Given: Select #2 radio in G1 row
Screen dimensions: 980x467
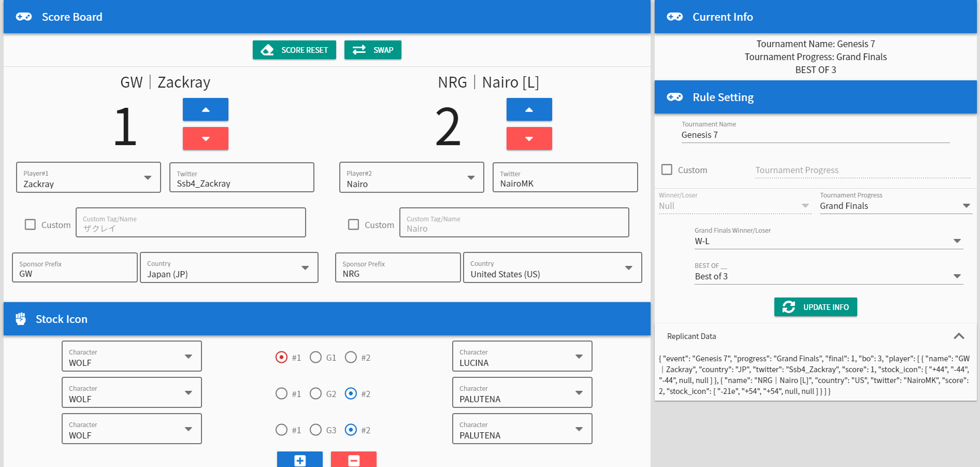Looking at the screenshot, I should 351,357.
